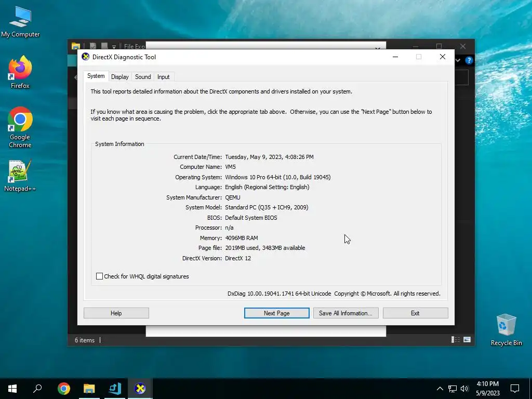Click the DxDiag taskbar icon
The height and width of the screenshot is (399, 532).
click(x=140, y=389)
